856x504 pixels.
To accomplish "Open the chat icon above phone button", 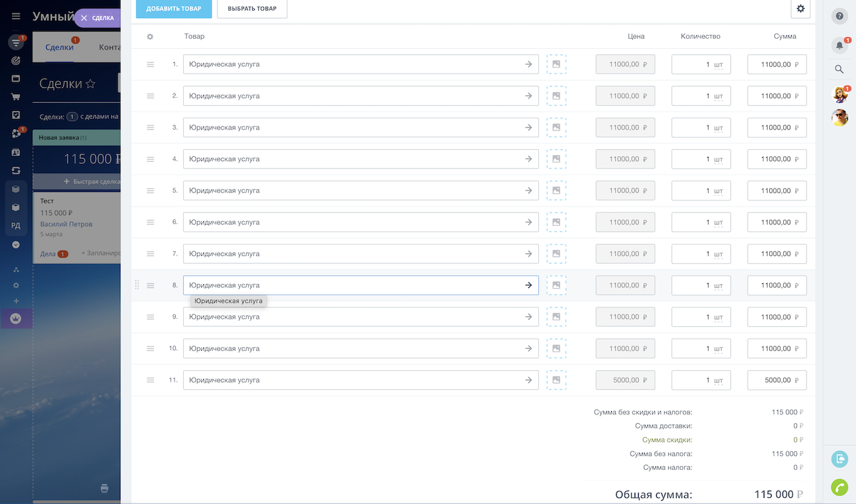I will click(x=839, y=459).
